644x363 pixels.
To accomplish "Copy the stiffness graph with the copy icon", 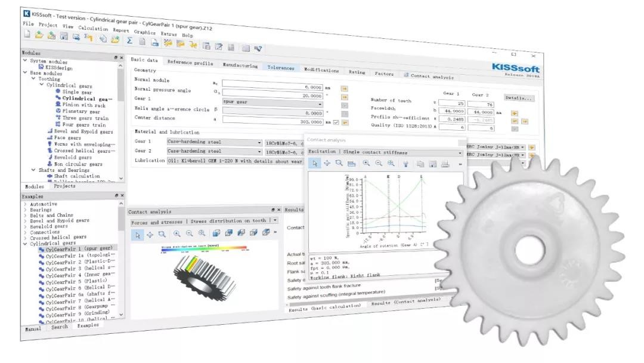I will 420,164.
